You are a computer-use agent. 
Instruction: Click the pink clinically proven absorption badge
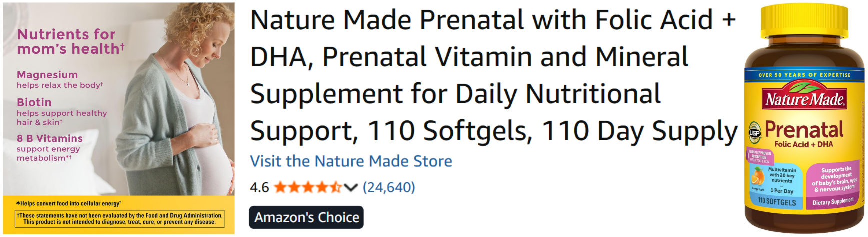click(760, 156)
